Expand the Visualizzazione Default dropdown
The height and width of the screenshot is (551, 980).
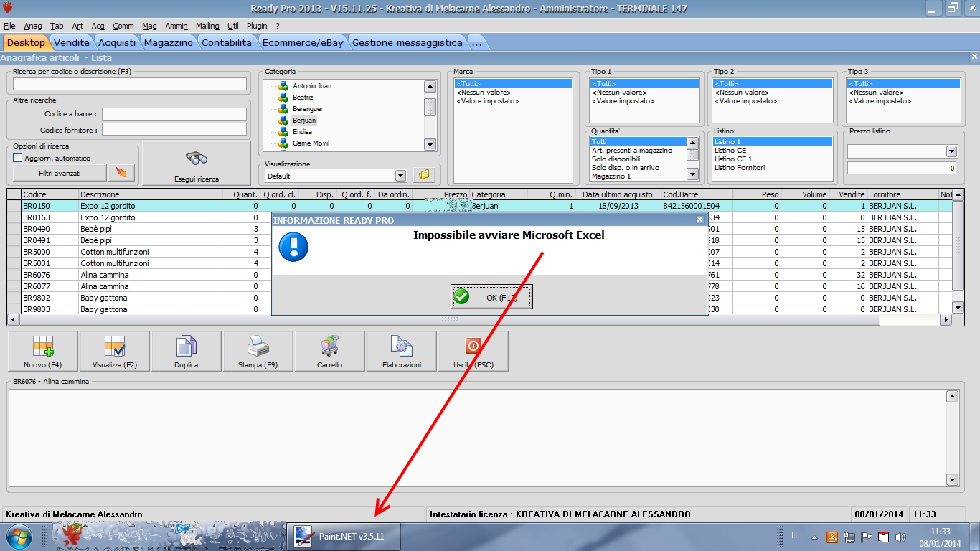400,176
